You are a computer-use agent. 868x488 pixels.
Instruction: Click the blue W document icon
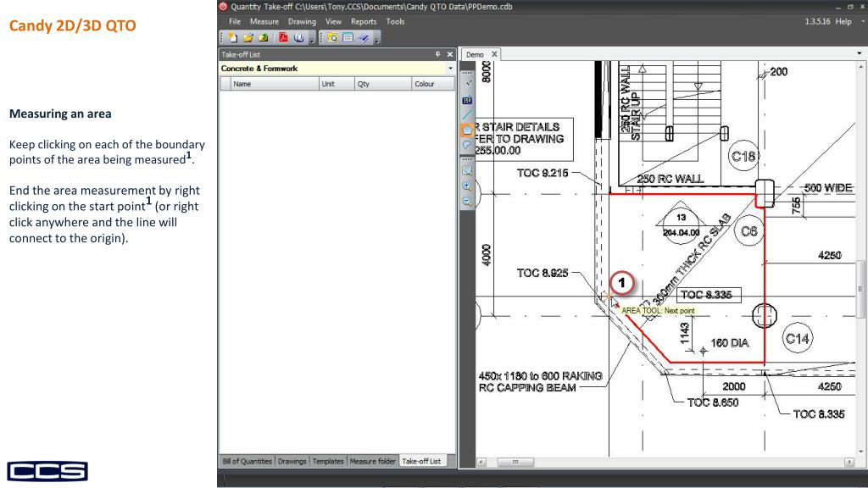299,37
